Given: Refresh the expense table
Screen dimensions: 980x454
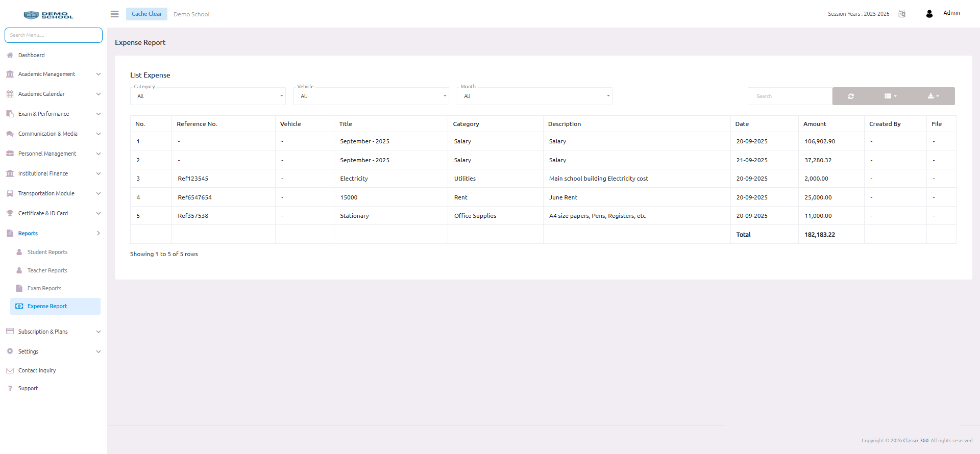Looking at the screenshot, I should (851, 96).
